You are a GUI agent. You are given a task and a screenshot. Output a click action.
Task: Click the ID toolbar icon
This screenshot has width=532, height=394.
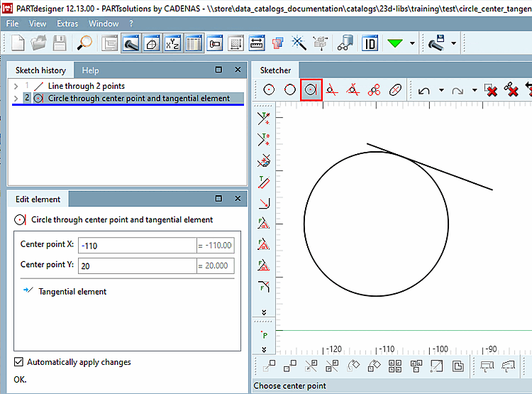[370, 43]
